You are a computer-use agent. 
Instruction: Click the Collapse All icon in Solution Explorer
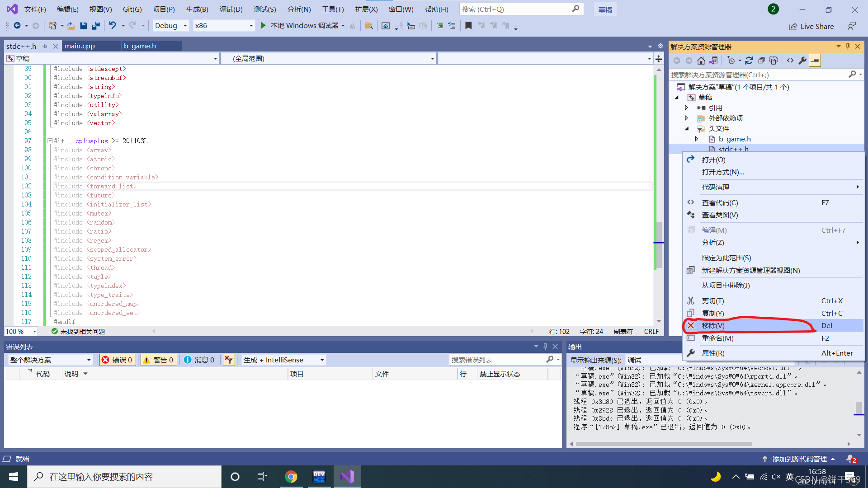(761, 61)
